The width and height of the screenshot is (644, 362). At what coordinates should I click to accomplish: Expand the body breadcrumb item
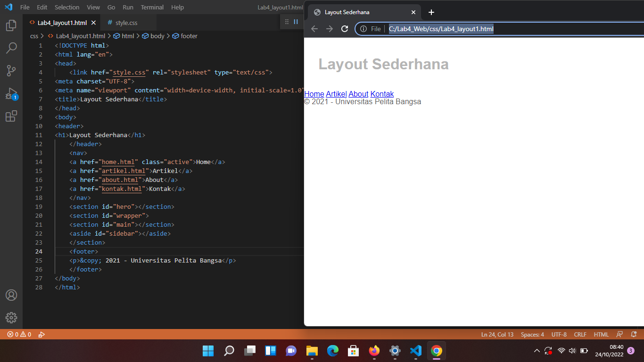click(x=157, y=36)
